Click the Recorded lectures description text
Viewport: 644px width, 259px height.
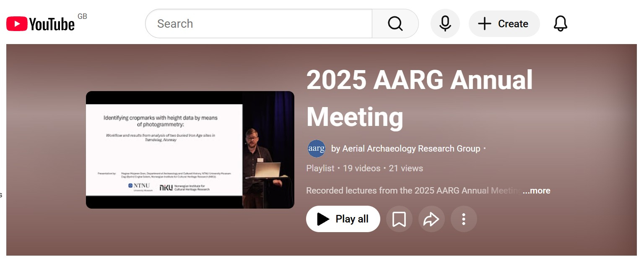click(x=413, y=191)
